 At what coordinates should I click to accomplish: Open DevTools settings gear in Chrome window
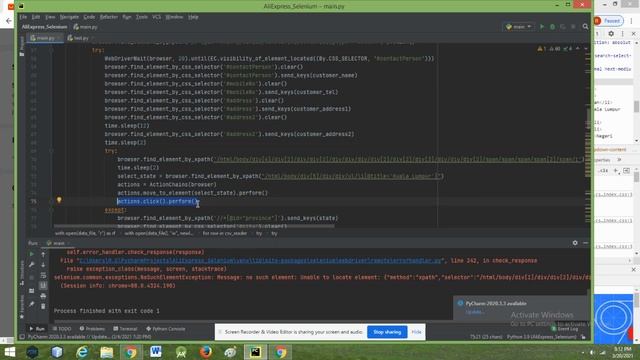(611, 33)
